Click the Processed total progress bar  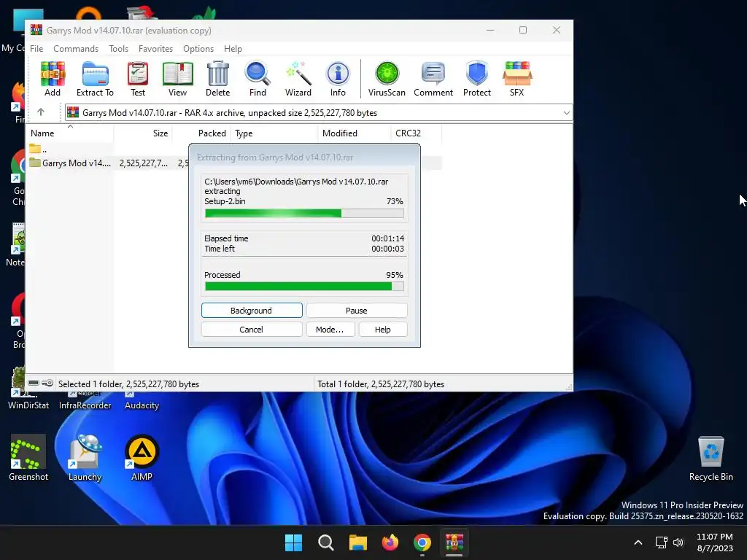click(304, 286)
